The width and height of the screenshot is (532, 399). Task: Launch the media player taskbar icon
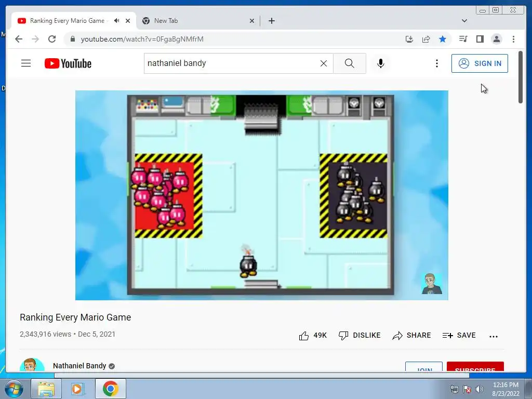click(x=78, y=389)
